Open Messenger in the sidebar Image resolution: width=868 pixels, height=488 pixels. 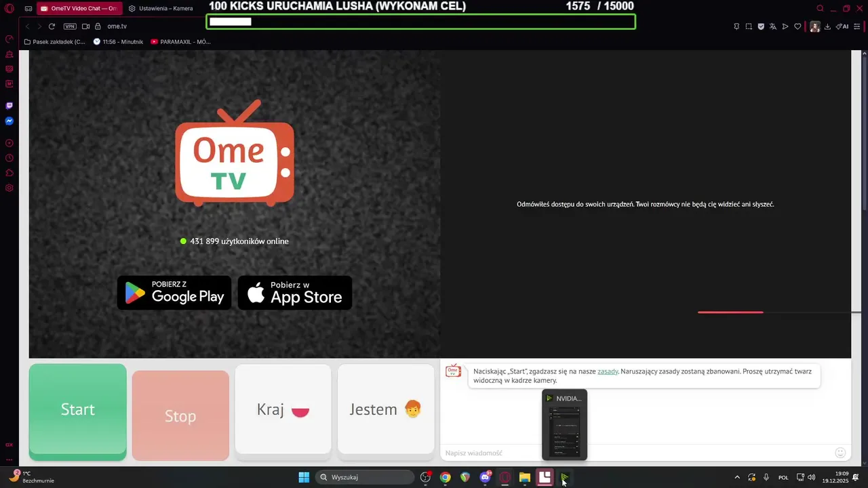(x=9, y=121)
